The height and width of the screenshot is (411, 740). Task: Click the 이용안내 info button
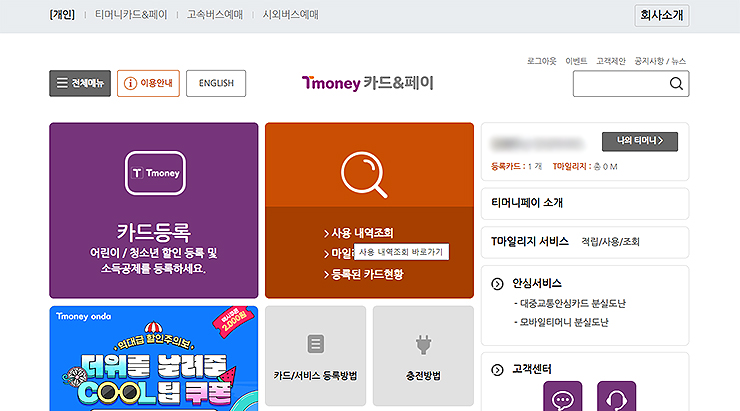tap(148, 84)
